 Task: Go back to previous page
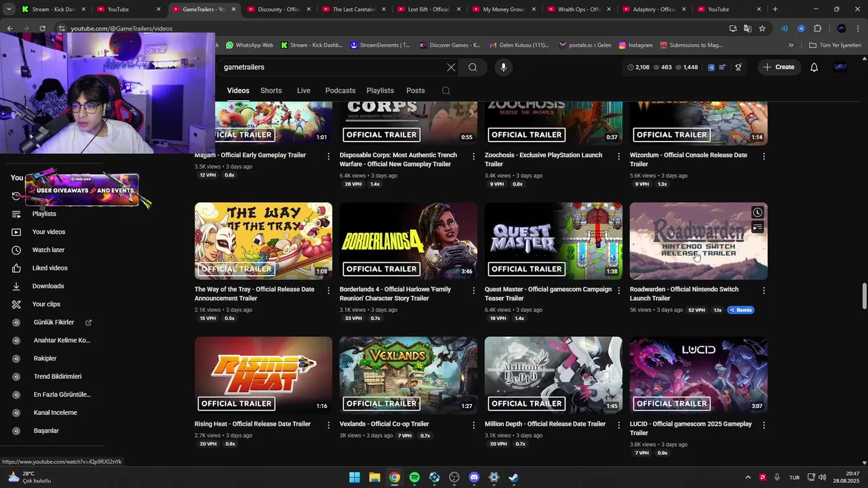pos(9,28)
